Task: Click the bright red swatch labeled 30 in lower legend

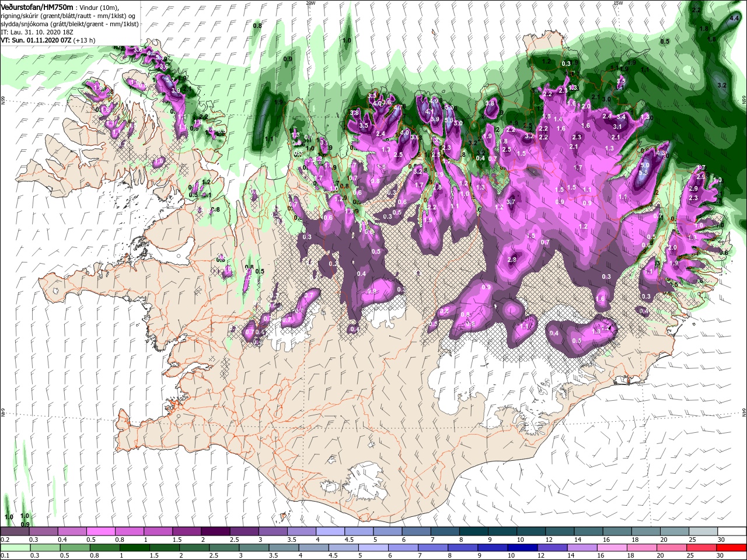Action: [x=731, y=548]
